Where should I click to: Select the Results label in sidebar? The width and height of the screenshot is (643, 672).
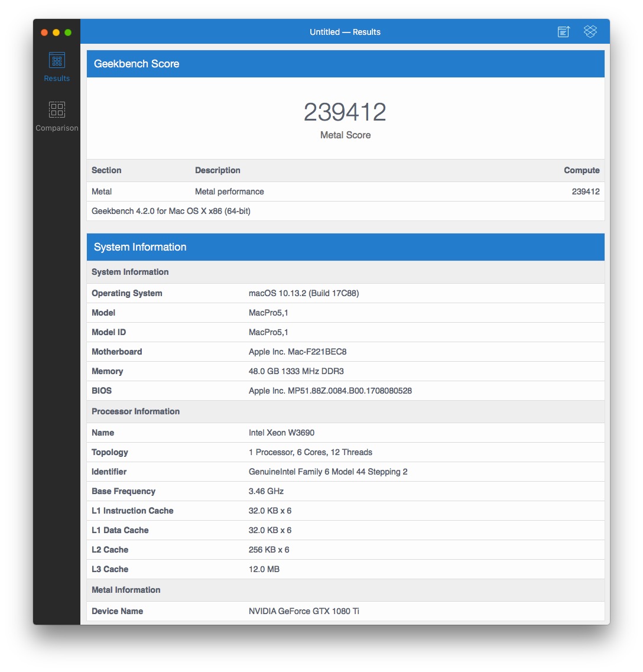tap(57, 79)
